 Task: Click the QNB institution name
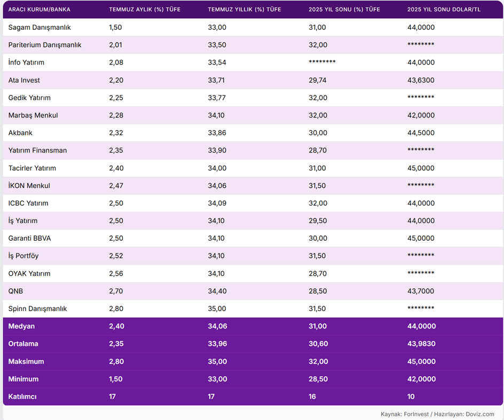tap(16, 291)
